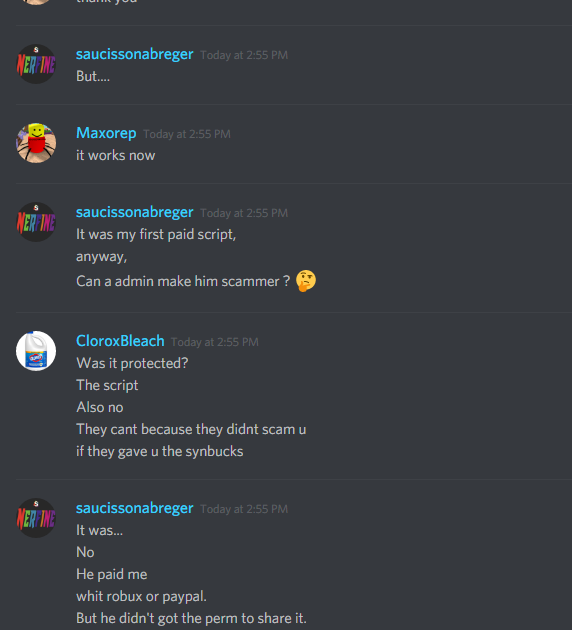Image resolution: width=572 pixels, height=630 pixels.
Task: Click message "But he didn't got the perm"
Action: (x=191, y=618)
